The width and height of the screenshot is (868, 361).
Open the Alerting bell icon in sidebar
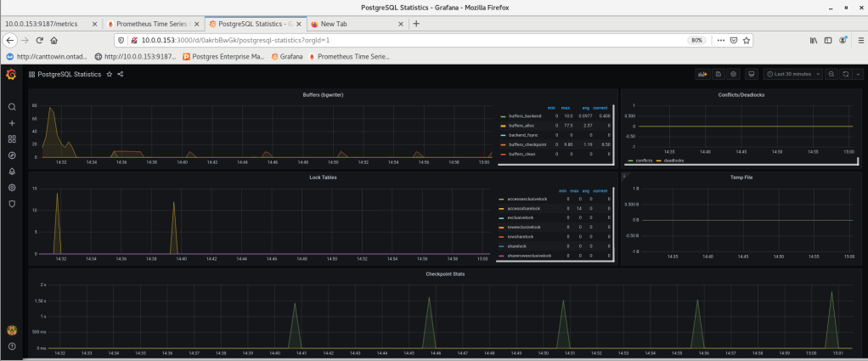pyautogui.click(x=12, y=172)
